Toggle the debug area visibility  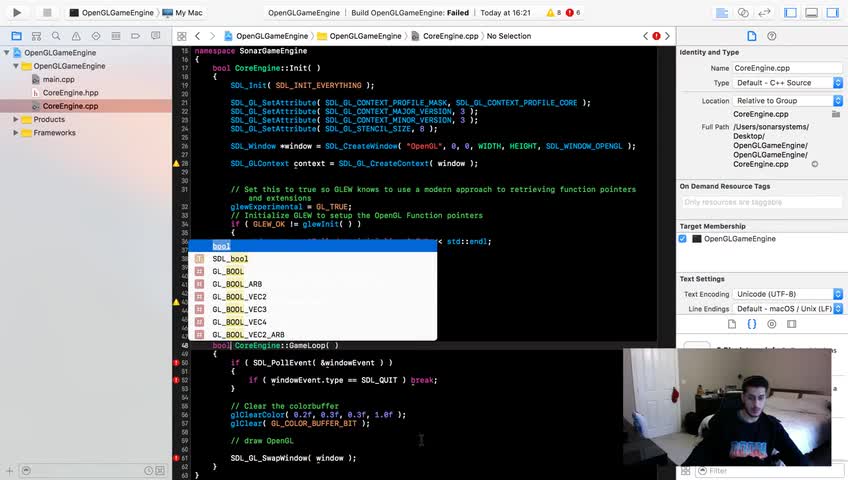point(812,12)
